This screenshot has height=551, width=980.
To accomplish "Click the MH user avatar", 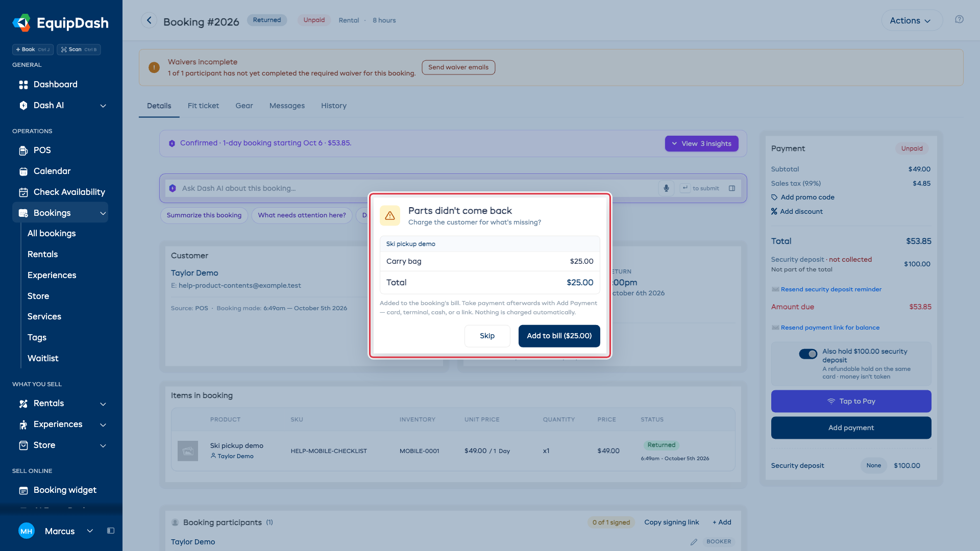I will 27,531.
